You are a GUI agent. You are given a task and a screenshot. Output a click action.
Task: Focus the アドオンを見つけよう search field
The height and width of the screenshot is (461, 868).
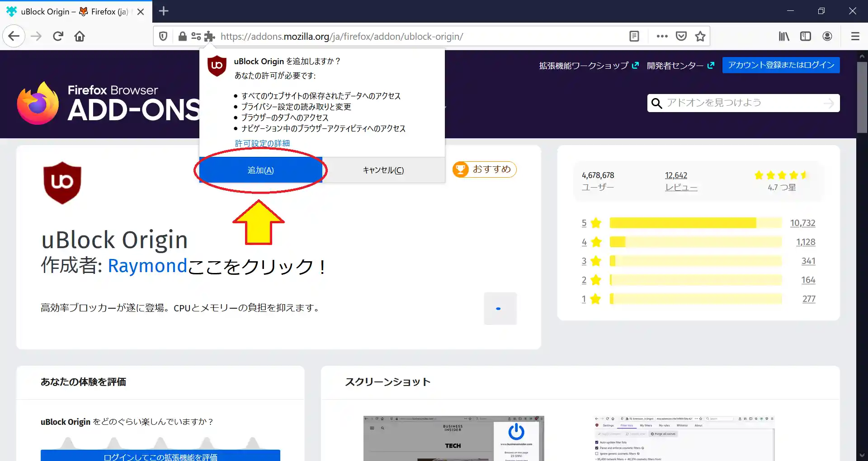pos(744,103)
